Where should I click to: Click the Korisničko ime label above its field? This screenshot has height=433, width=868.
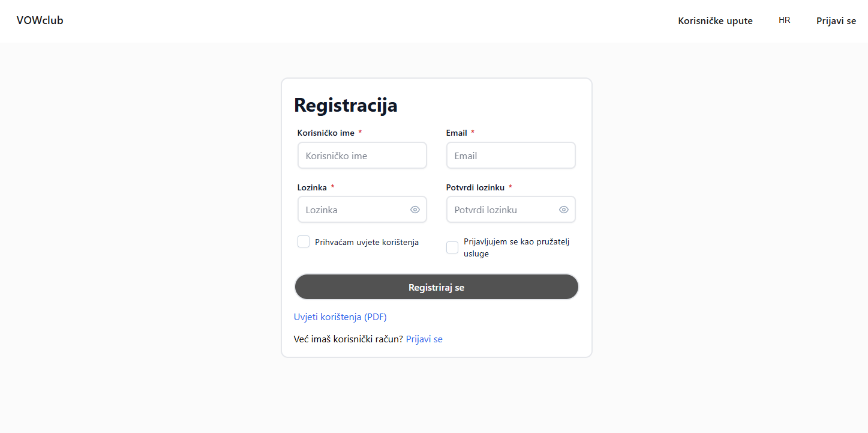click(326, 133)
